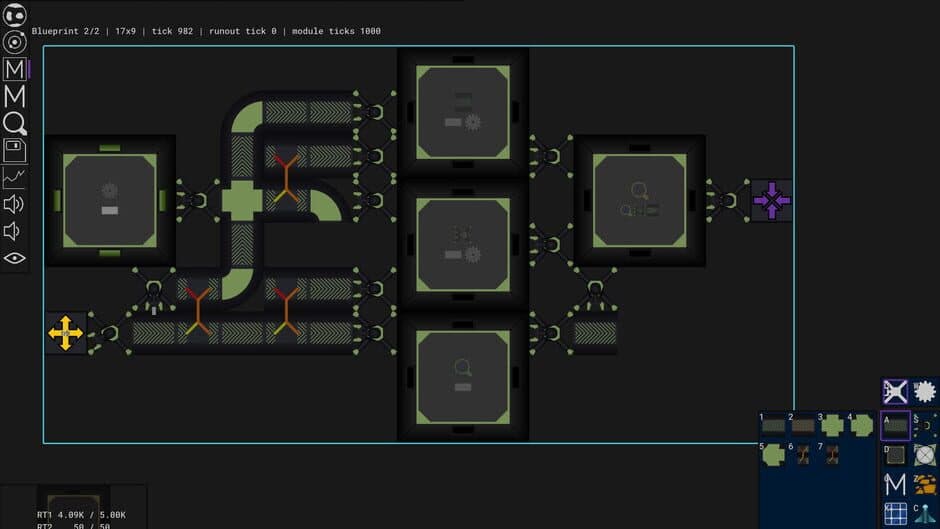Click the magnifier search icon in left sidebar
This screenshot has width=940, height=529.
14,124
